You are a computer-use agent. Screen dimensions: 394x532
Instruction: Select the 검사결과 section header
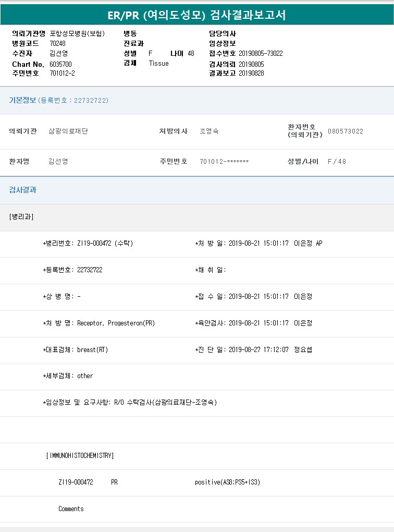tap(22, 190)
